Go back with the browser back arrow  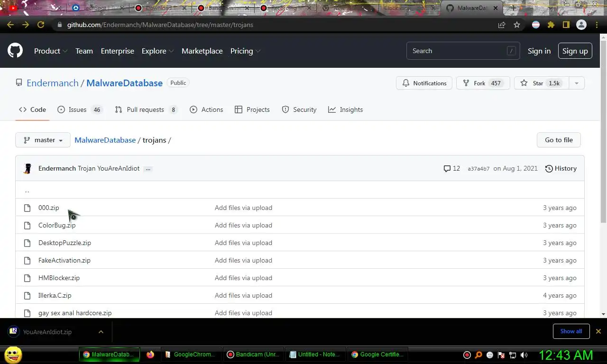point(10,25)
